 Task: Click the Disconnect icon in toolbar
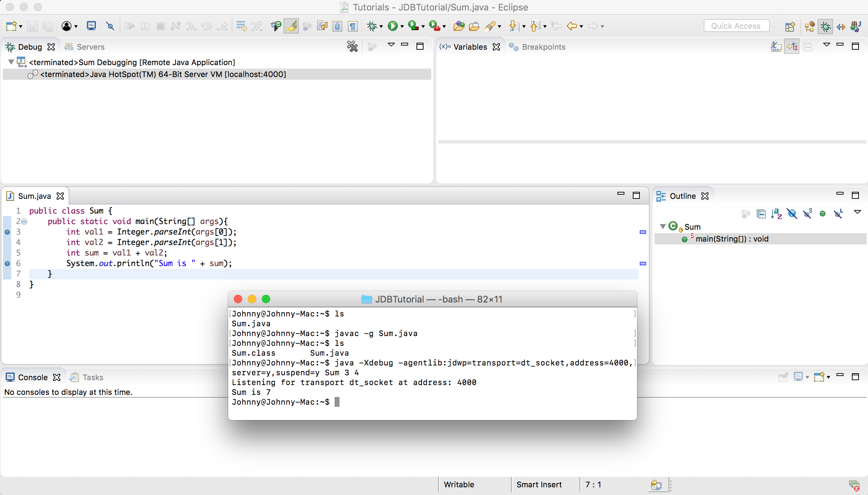point(176,26)
